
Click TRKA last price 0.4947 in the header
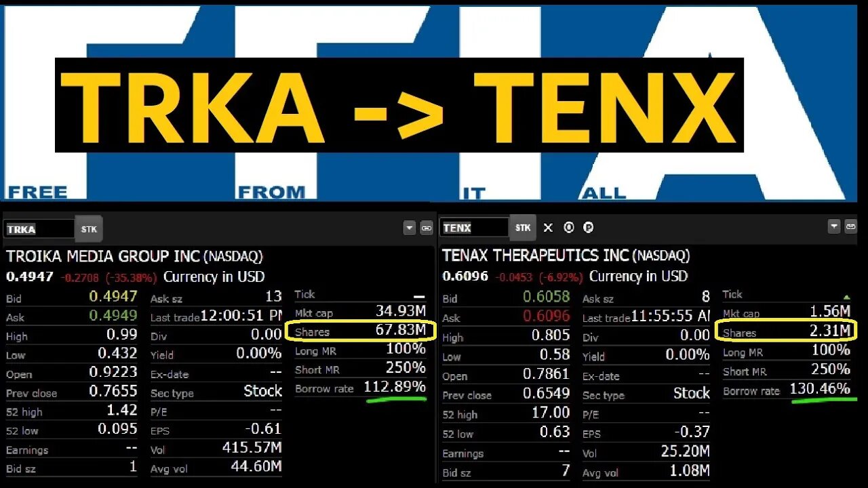30,277
